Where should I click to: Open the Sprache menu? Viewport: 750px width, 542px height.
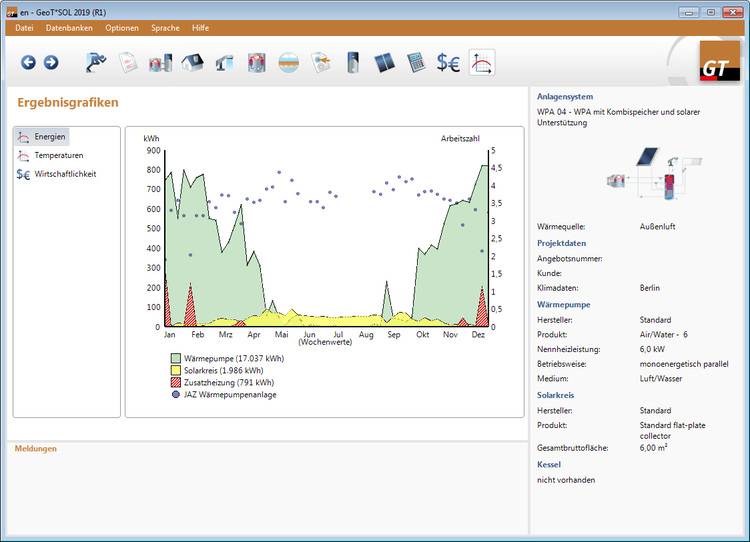click(x=165, y=28)
